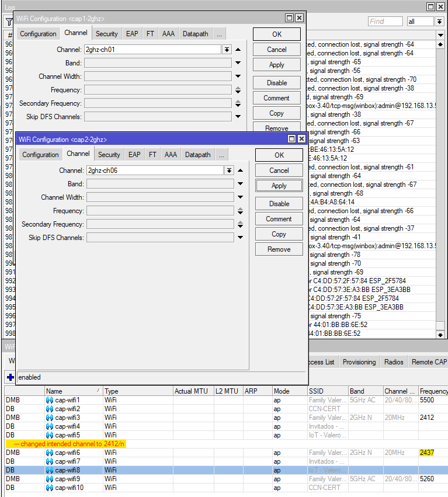The height and width of the screenshot is (497, 448).
Task: Click Log scrollbar up arrow
Action: pos(440,44)
